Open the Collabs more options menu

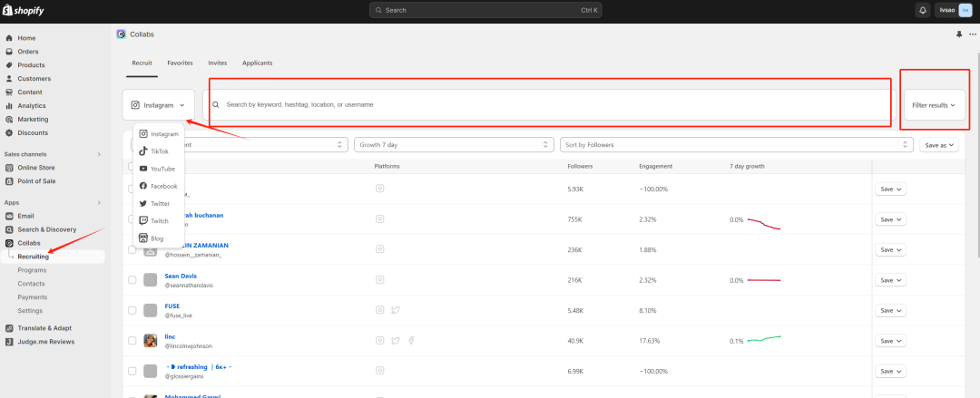(x=972, y=34)
